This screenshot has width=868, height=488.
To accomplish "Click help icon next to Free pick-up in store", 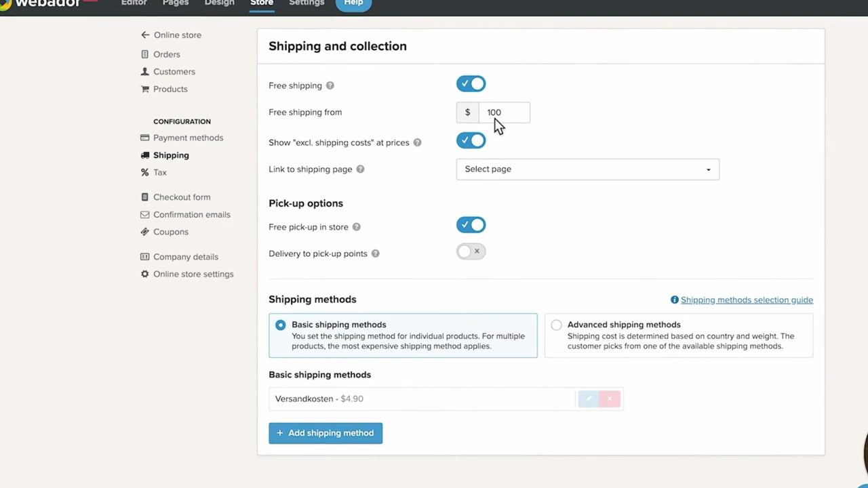I will coord(356,227).
